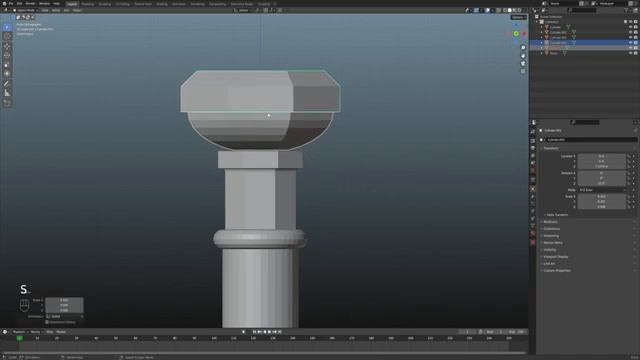Select the Rotate tool
Image resolution: width=640 pixels, height=360 pixels.
coord(7,56)
